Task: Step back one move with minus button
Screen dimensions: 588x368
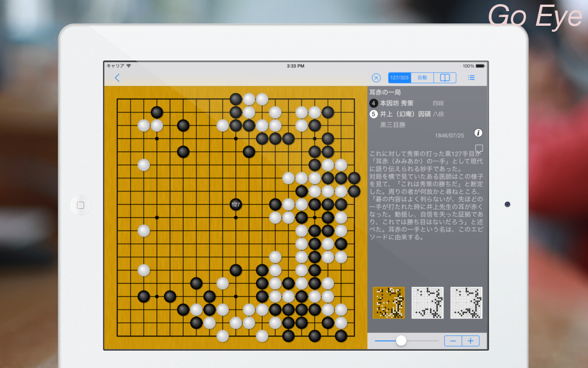Action: coord(453,341)
